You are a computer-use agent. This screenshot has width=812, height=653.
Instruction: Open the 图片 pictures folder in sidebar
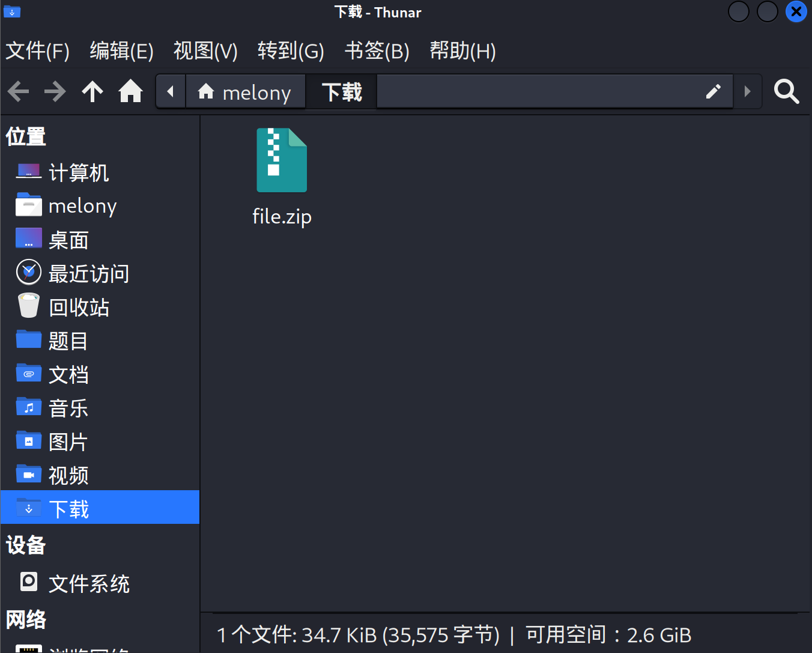tap(68, 442)
